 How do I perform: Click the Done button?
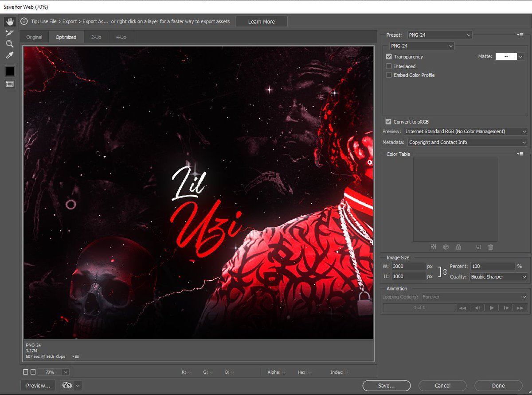click(x=498, y=386)
